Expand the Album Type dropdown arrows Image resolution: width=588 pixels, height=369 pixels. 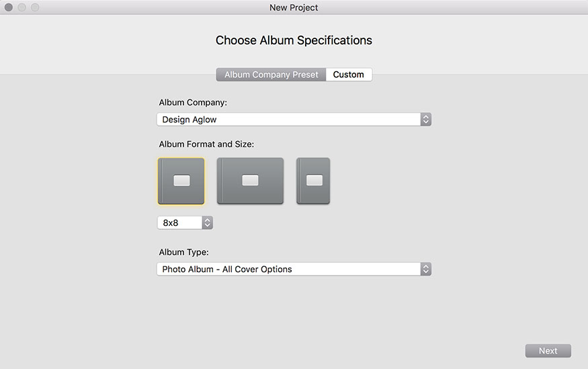tap(425, 270)
